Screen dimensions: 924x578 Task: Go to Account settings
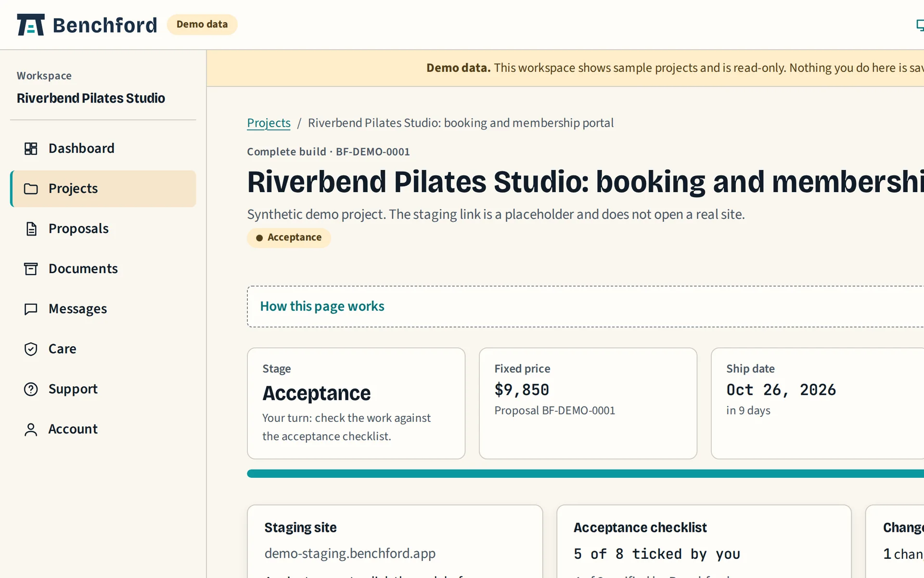pyautogui.click(x=103, y=429)
